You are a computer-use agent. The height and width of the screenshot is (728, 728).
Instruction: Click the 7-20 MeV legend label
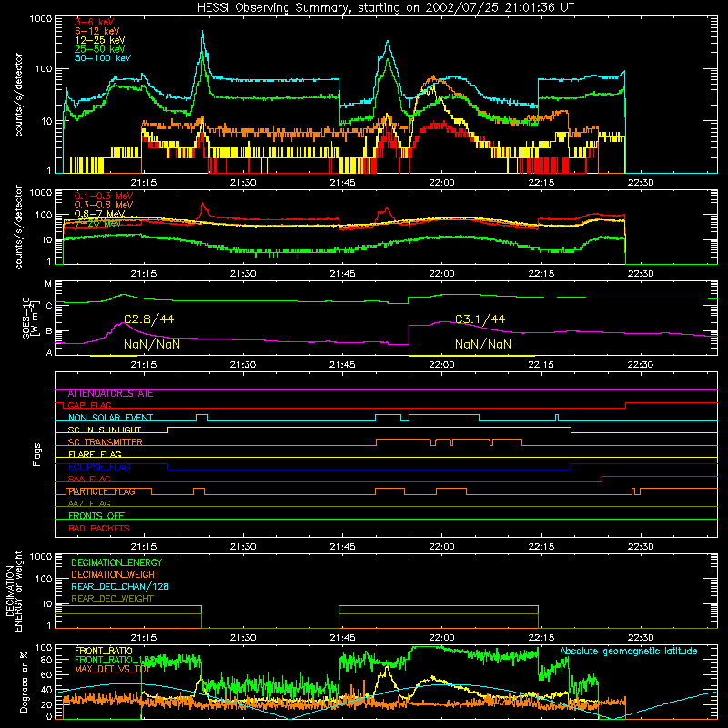pyautogui.click(x=98, y=223)
